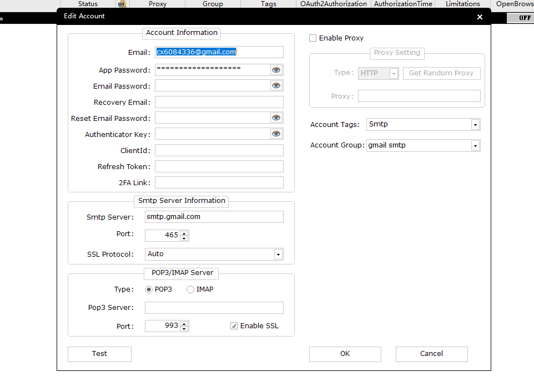534x392 pixels.
Task: Enable the Proxy checkbox
Action: pyautogui.click(x=313, y=38)
